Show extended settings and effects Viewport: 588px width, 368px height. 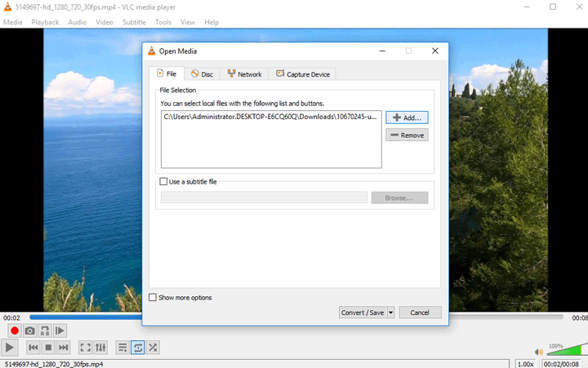point(100,348)
